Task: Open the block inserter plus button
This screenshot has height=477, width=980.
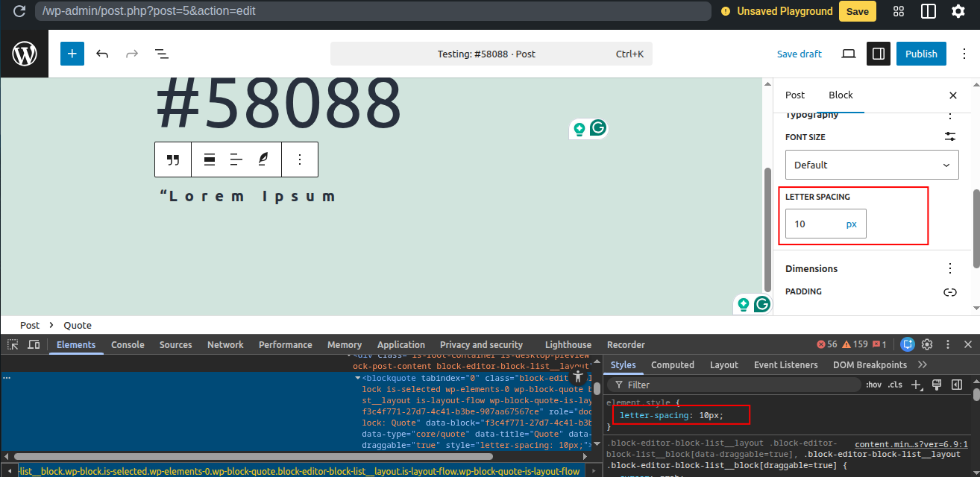Action: pyautogui.click(x=72, y=54)
